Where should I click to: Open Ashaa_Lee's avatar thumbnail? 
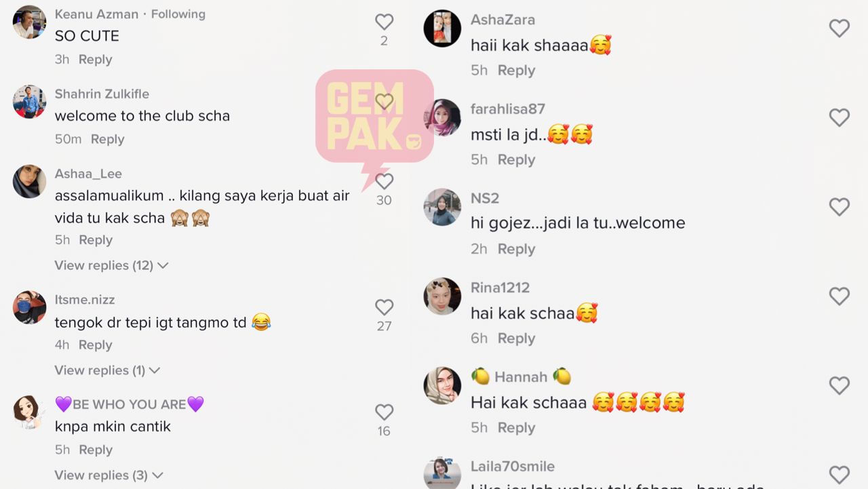[x=29, y=182]
